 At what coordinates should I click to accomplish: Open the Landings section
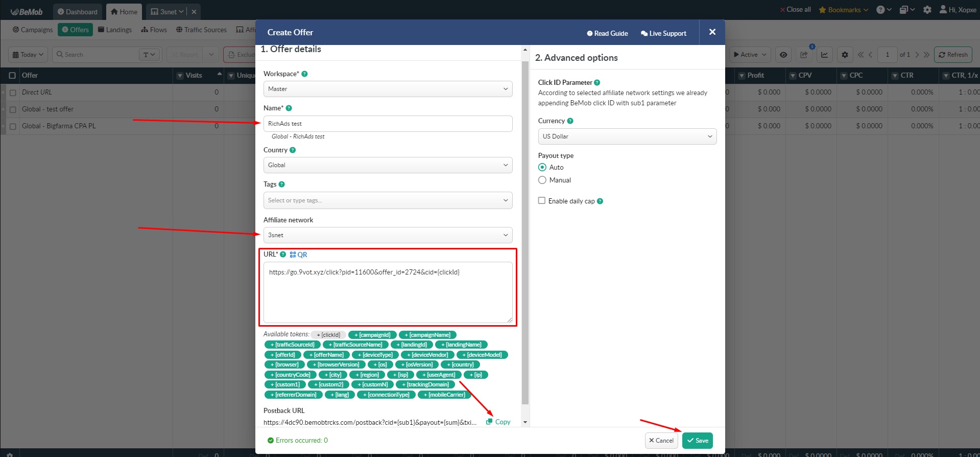point(115,30)
